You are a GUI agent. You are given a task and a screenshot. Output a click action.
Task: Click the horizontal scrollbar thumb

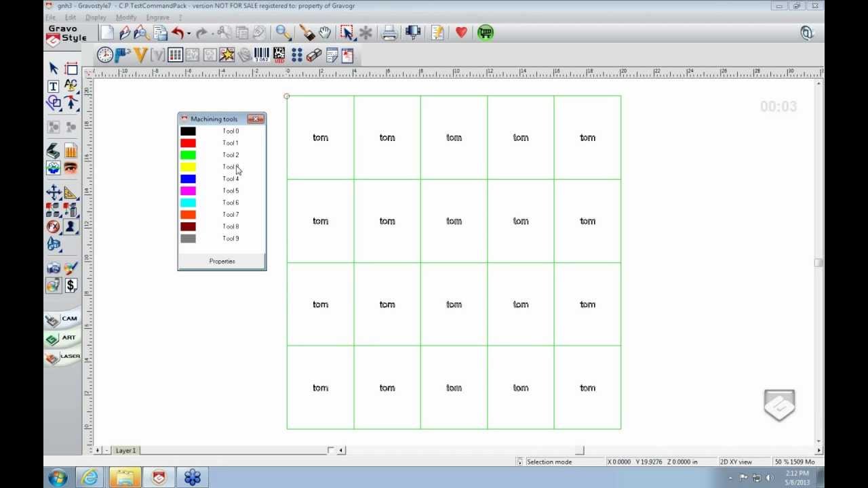click(579, 451)
